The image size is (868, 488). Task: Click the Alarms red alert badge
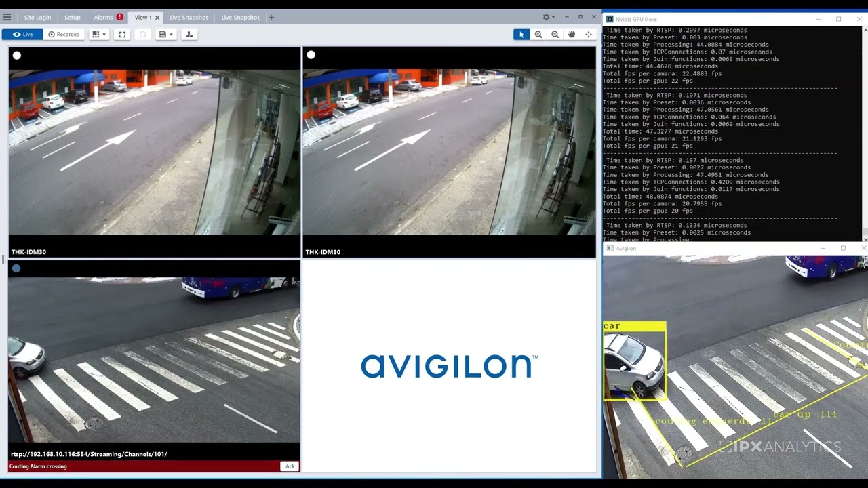coord(120,17)
